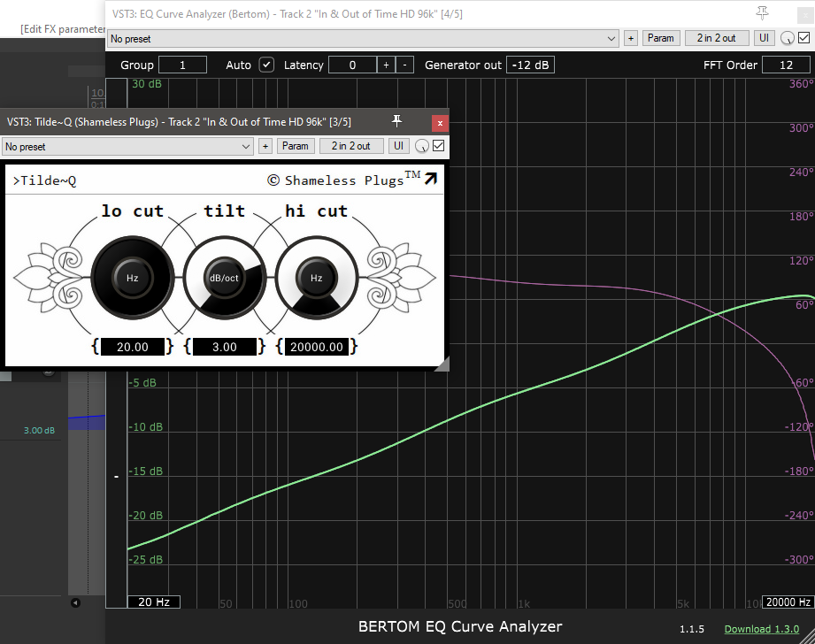Close the Tilde~Q plugin window
815x644 pixels.
440,123
